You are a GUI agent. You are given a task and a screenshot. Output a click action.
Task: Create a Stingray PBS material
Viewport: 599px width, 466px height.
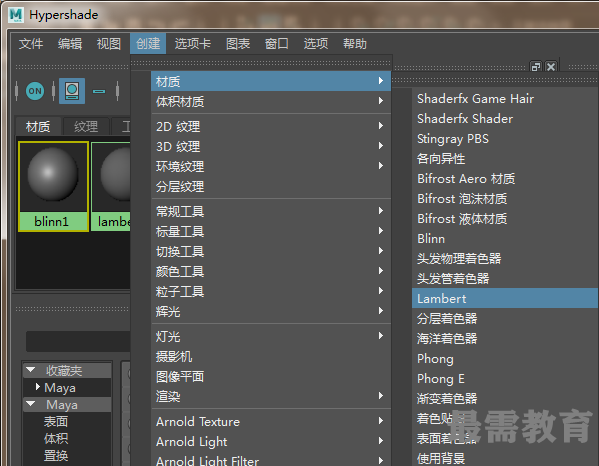point(505,139)
